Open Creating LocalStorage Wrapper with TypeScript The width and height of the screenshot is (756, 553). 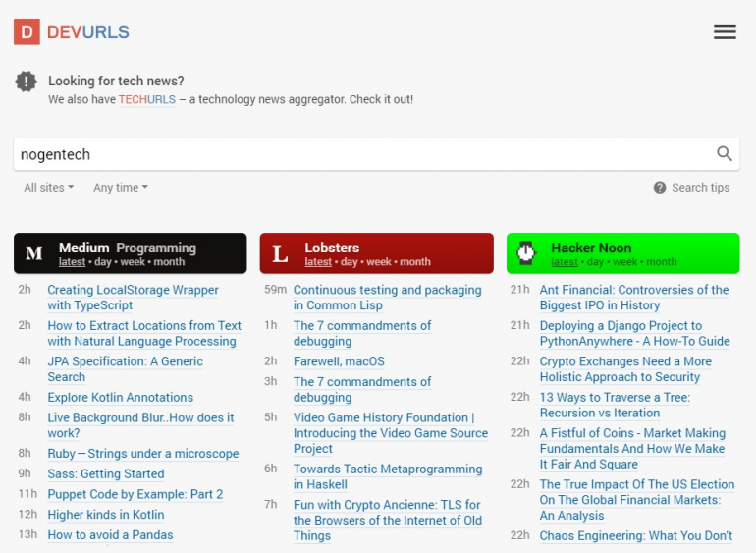[133, 298]
